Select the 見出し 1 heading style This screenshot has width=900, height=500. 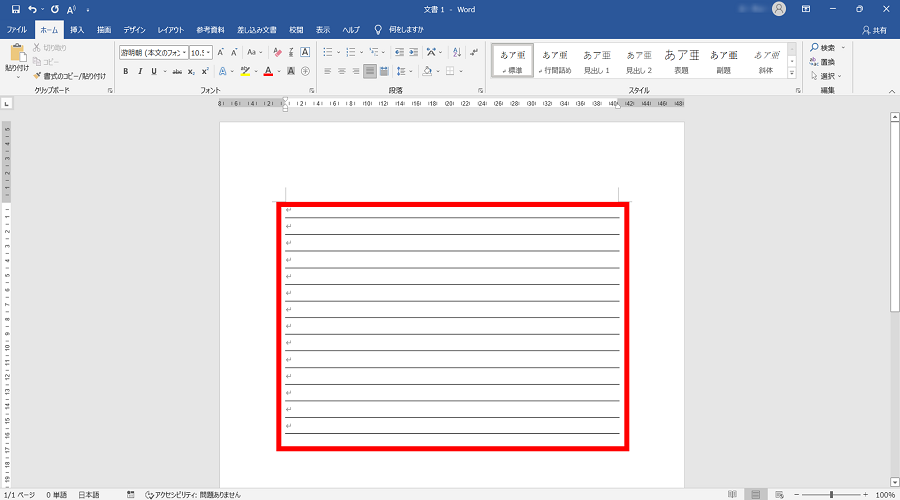[x=597, y=61]
